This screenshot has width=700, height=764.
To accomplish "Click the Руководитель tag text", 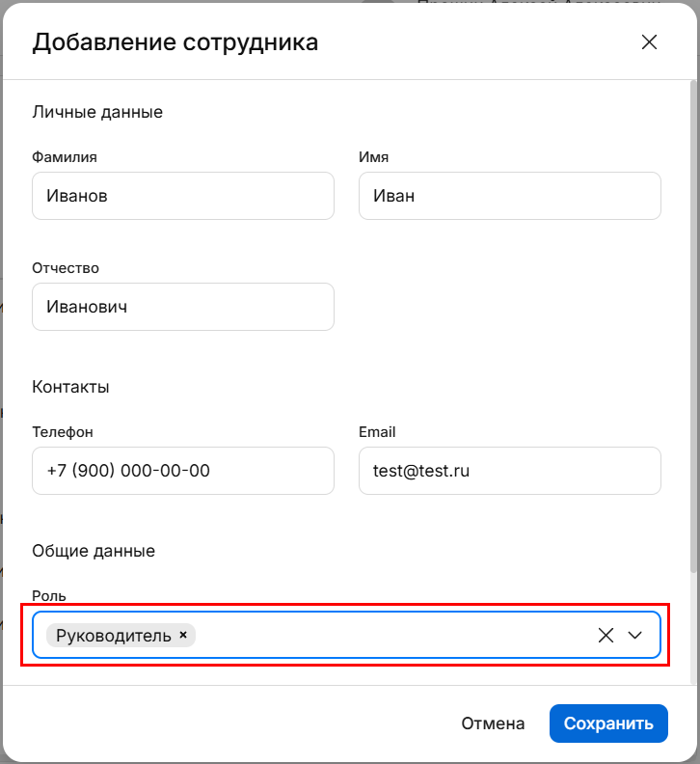I will (114, 635).
